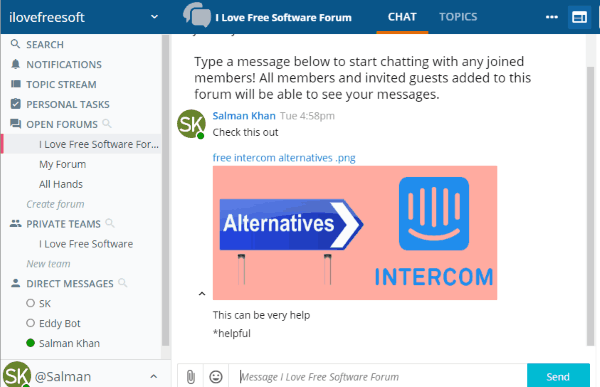Search direct messages with the magnifier icon
Image resolution: width=600 pixels, height=387 pixels.
[x=123, y=283]
